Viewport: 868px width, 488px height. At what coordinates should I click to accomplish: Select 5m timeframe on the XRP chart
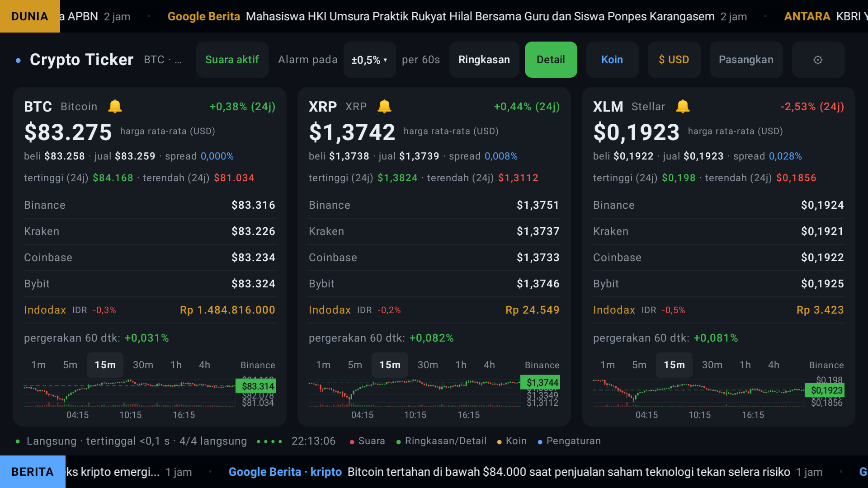355,365
